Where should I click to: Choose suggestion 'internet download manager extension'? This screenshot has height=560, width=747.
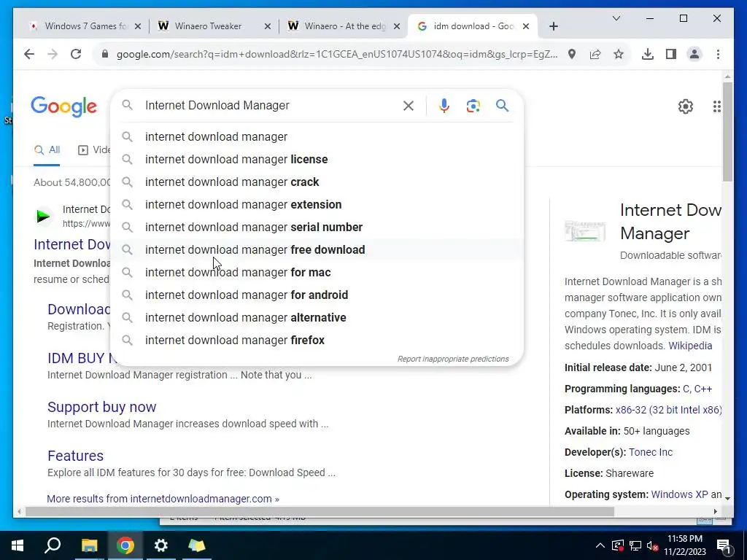[317, 205]
